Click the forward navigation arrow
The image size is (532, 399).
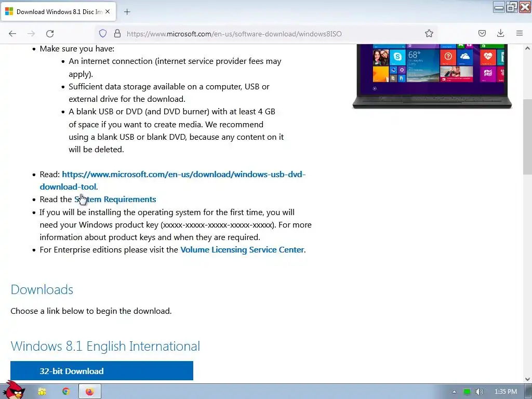[31, 34]
